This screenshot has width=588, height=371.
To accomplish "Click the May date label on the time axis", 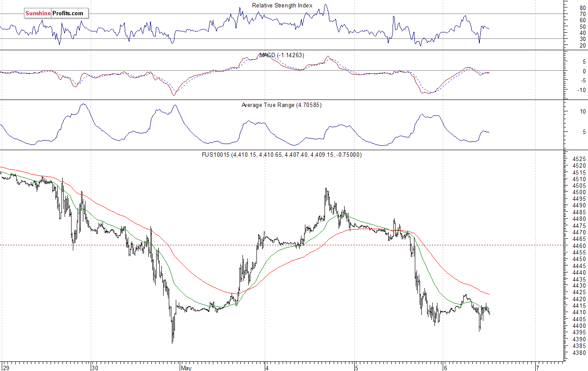I will click(x=185, y=368).
